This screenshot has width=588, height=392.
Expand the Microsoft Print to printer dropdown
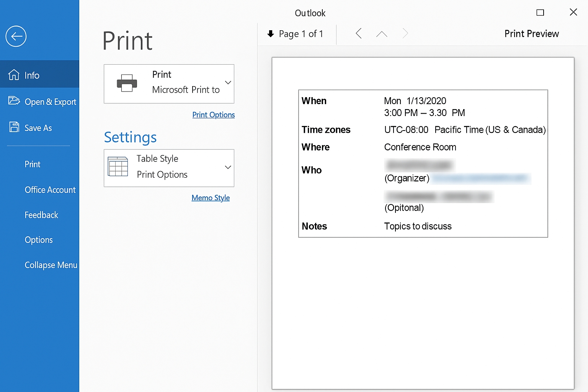(x=228, y=83)
